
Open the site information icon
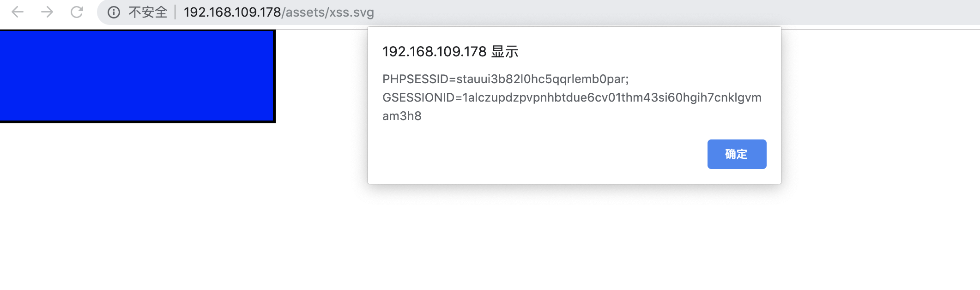click(x=114, y=12)
